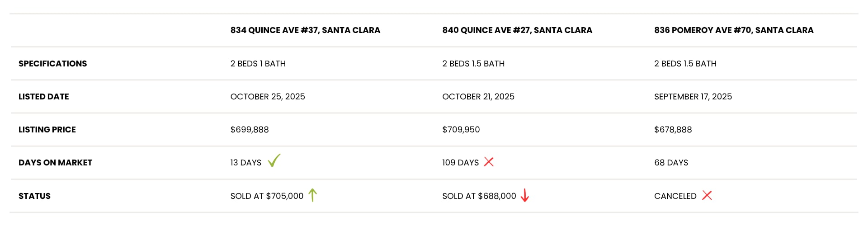Click the SPECIFICATIONS row label

click(x=53, y=64)
